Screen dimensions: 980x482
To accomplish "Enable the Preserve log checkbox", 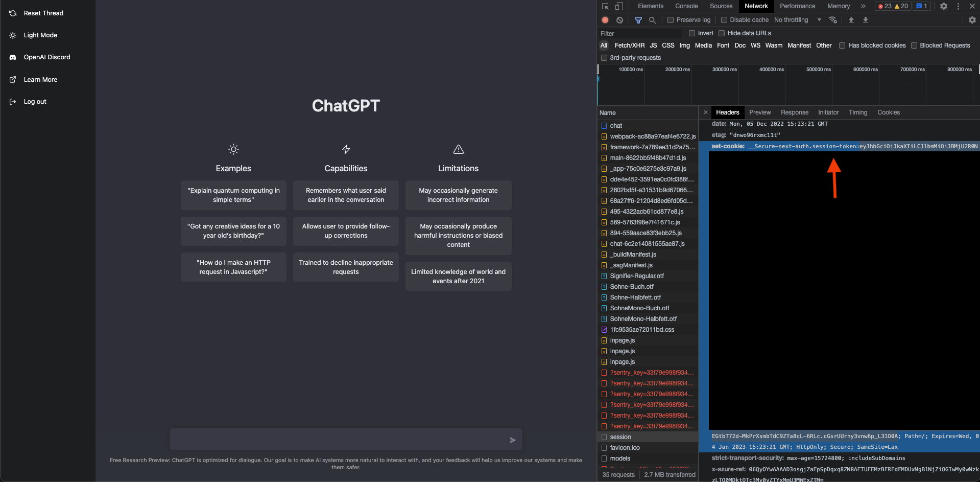I will click(x=671, y=20).
